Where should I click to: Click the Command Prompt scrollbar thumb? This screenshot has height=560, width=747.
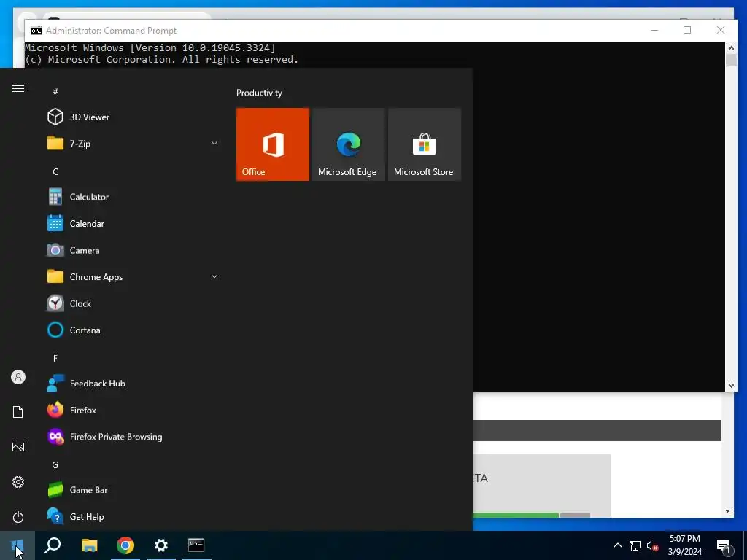pyautogui.click(x=731, y=60)
